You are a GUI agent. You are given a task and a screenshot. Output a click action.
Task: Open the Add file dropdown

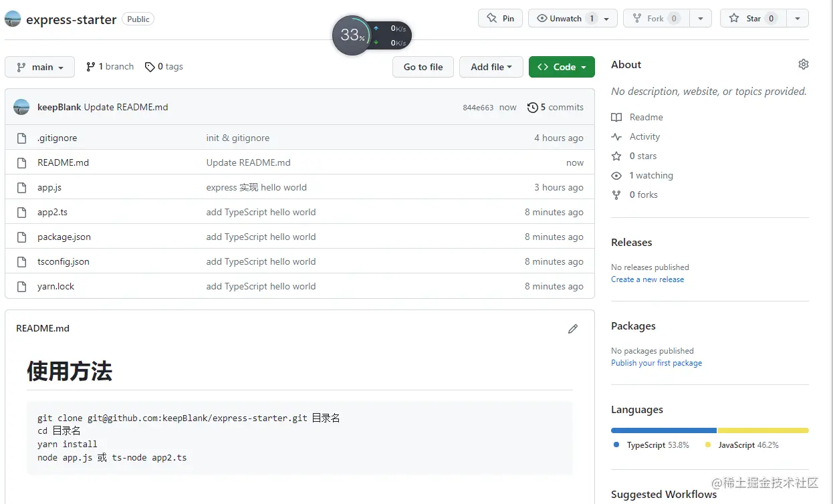(491, 67)
